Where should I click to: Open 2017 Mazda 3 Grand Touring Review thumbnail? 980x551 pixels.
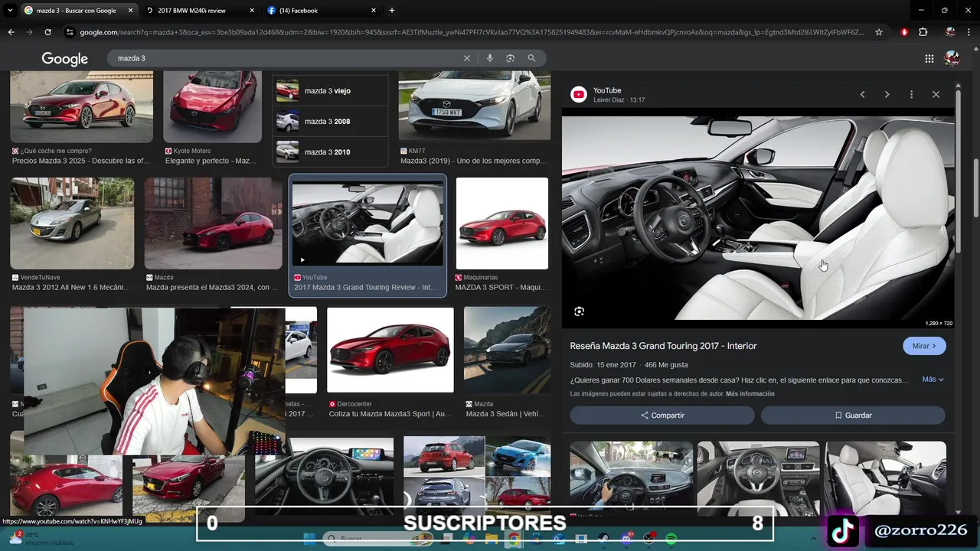(x=367, y=223)
